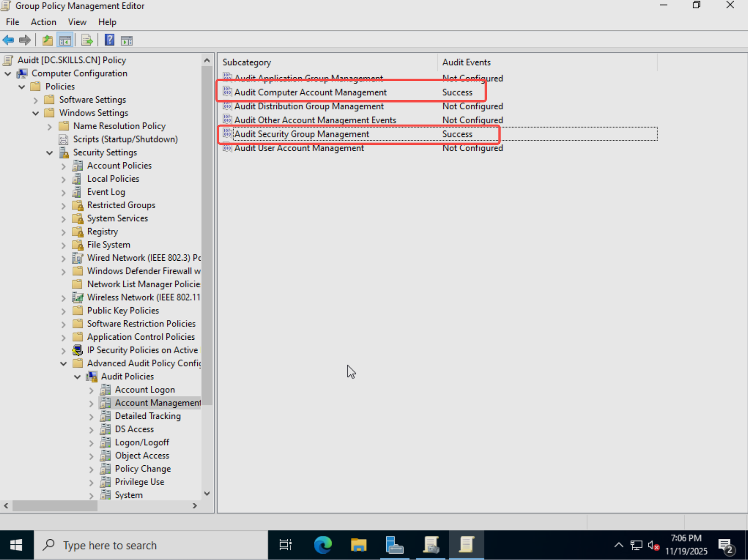Click the tree pane vertical scrollbar thumb
This screenshot has width=748, height=560.
[207, 235]
